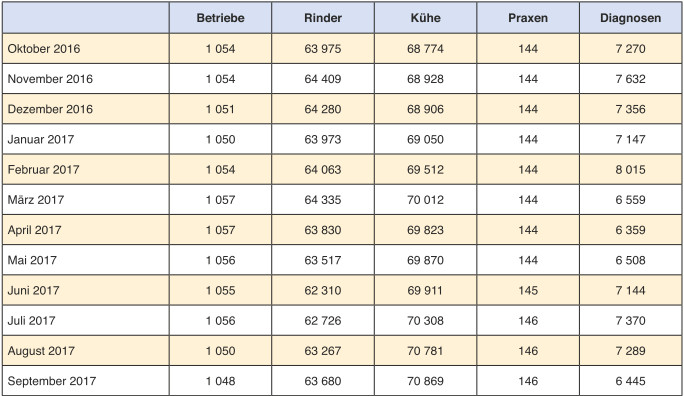Click the Praxen column header
Viewport: 684px width, 396px height.
[x=528, y=18]
